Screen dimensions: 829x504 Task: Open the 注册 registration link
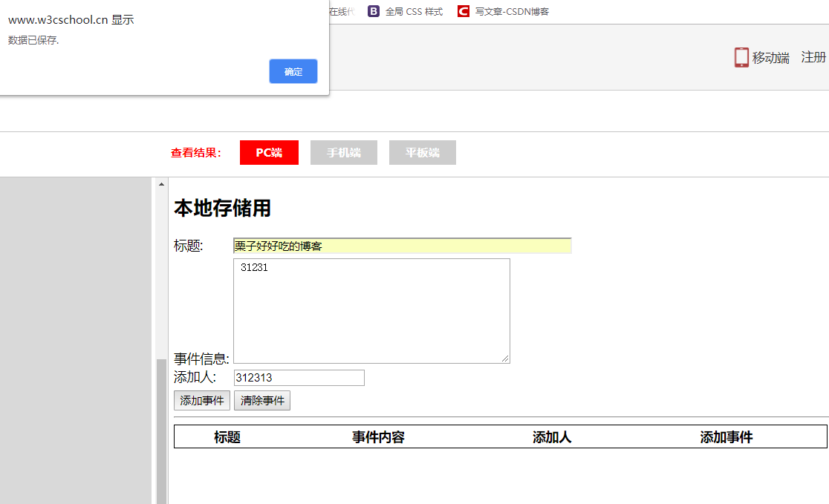click(812, 56)
